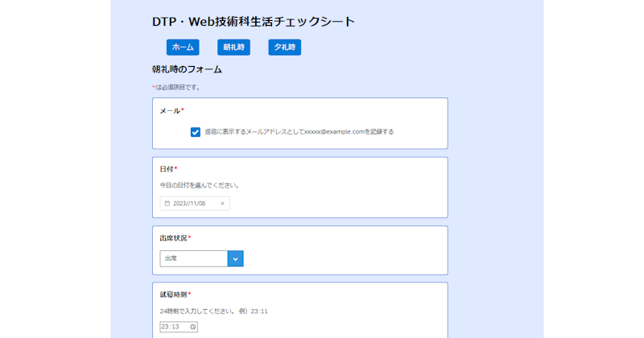Click the 今日の日付を選んでください hint text

click(200, 185)
